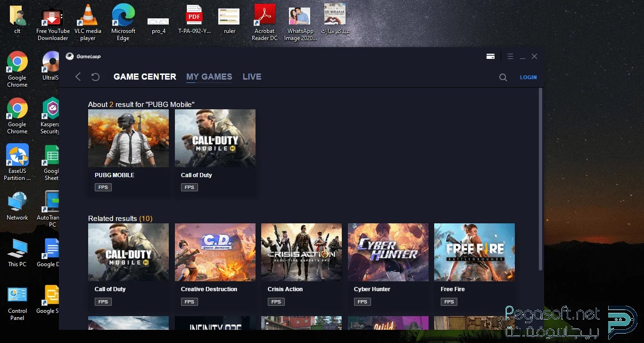Click the Free Fire title text
Screen dimensions: 644x343
click(453, 289)
